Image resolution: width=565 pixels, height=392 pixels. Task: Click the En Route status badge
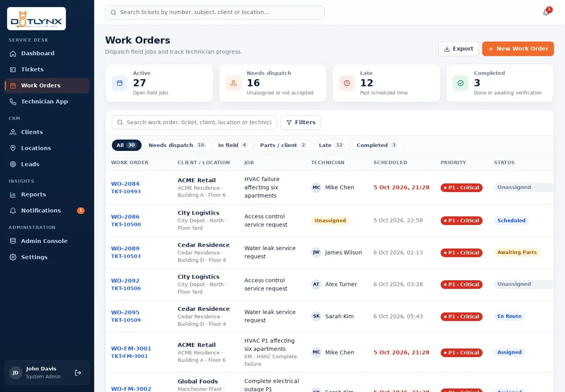coord(509,316)
